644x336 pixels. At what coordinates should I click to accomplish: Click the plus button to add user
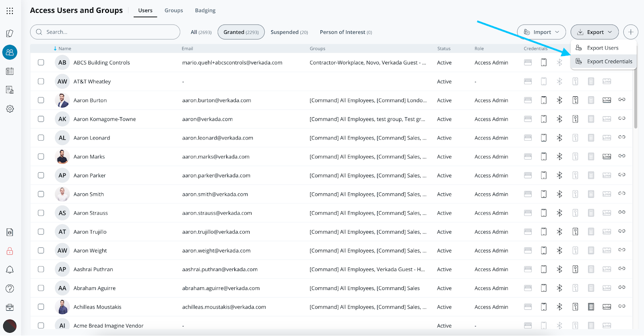(x=630, y=32)
